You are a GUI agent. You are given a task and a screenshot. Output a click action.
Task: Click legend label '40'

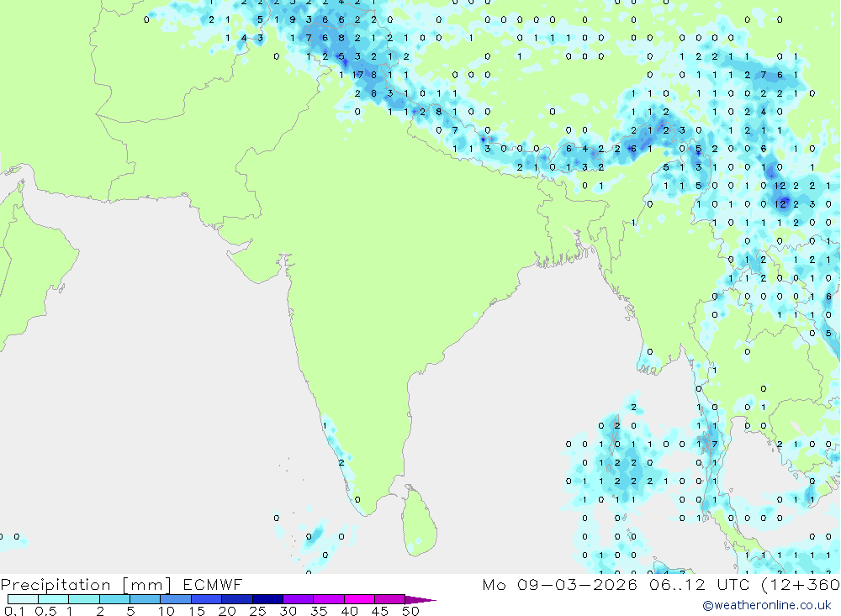(x=349, y=611)
